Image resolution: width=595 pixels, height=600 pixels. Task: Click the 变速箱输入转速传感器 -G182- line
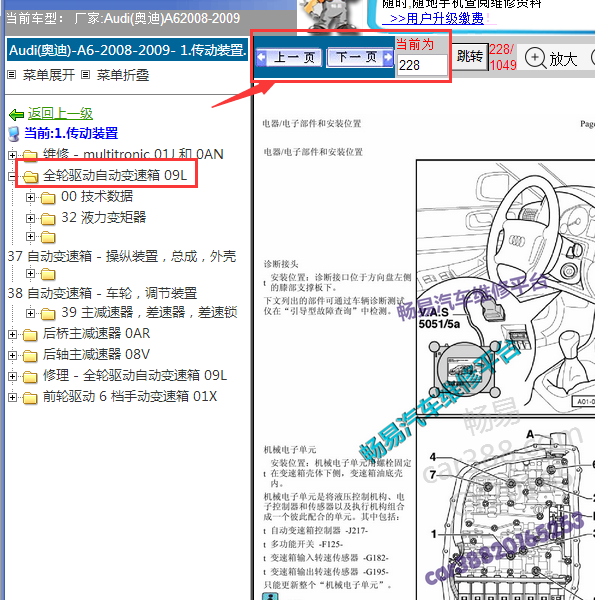tap(329, 558)
